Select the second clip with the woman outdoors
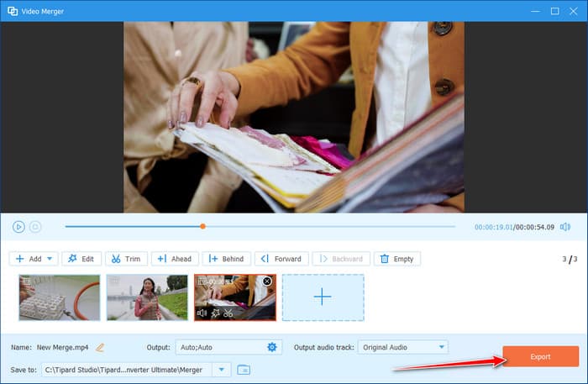The width and height of the screenshot is (588, 384). pyautogui.click(x=147, y=297)
